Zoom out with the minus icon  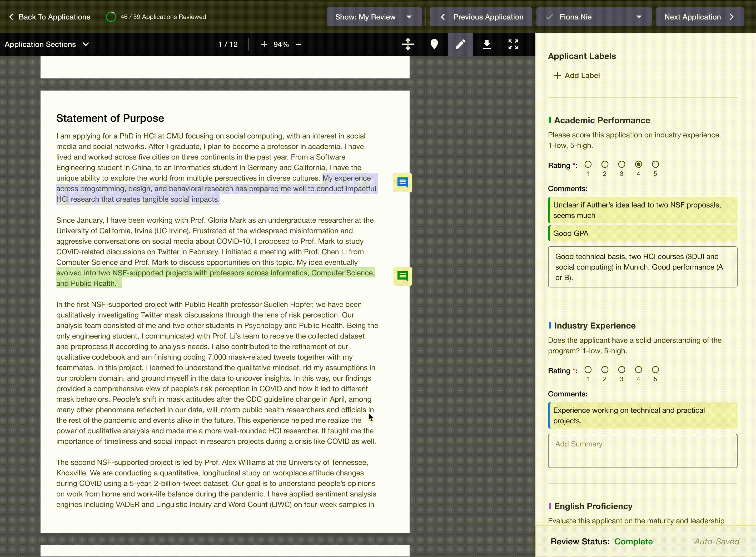coord(299,44)
